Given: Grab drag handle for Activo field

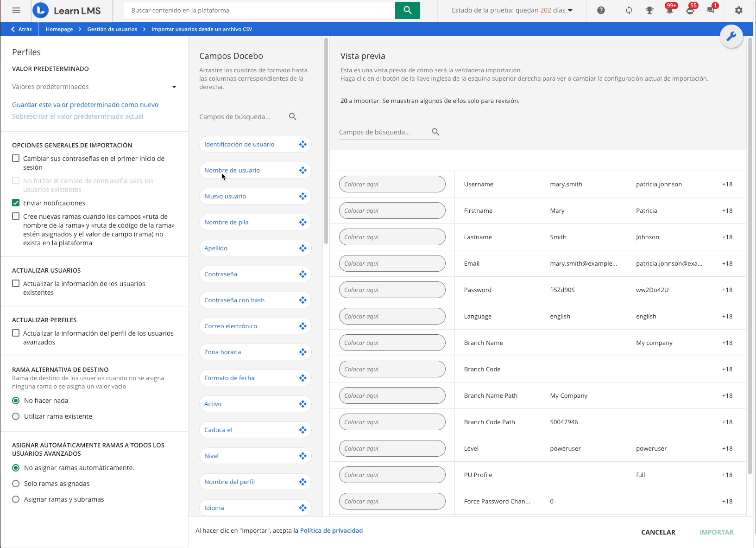Looking at the screenshot, I should click(x=303, y=404).
